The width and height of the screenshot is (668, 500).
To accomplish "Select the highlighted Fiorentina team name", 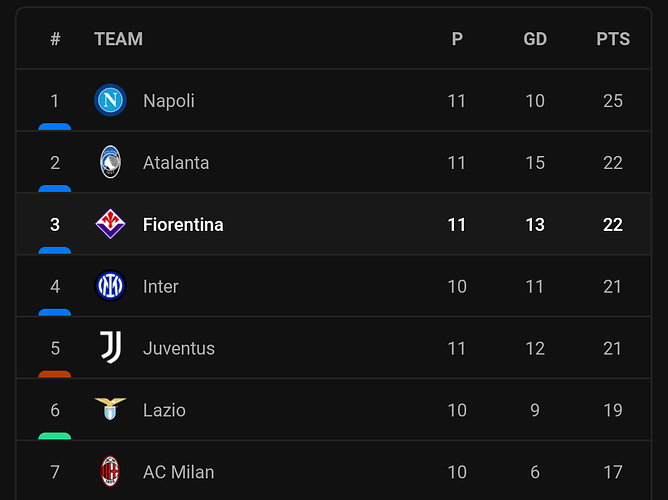I will (183, 225).
